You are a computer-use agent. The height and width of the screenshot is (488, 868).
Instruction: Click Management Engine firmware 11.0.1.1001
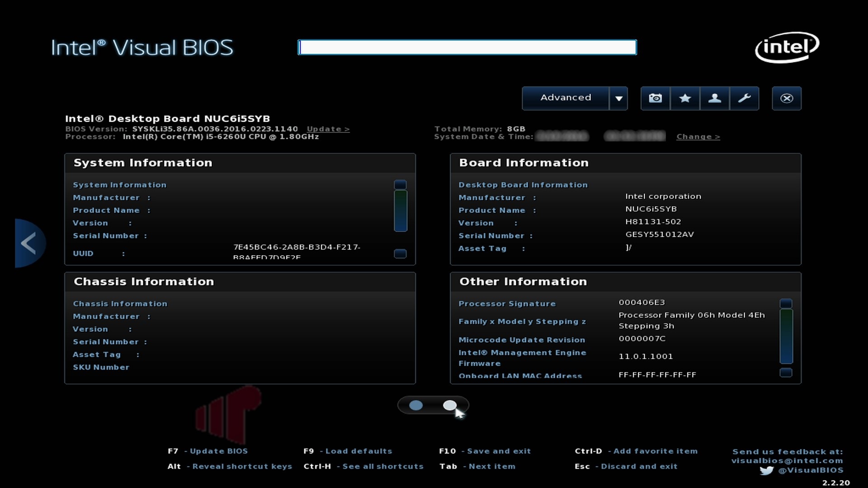tap(646, 357)
